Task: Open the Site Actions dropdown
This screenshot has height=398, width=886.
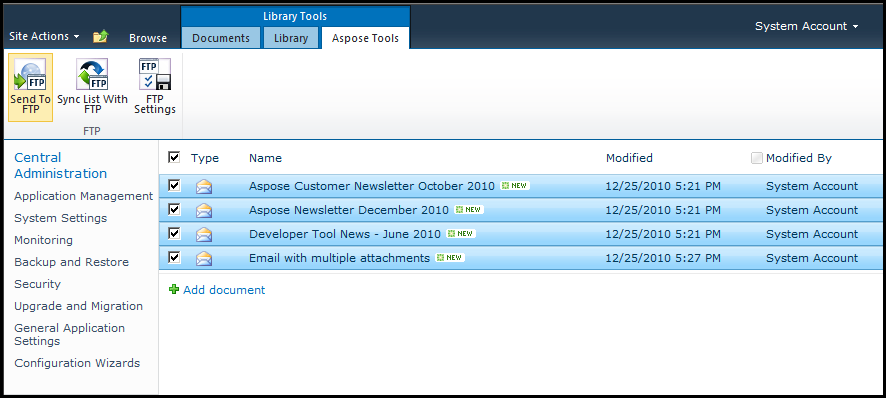Action: pos(44,36)
